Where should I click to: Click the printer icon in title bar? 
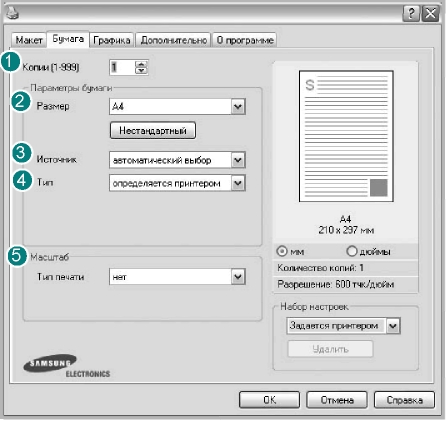coord(13,13)
